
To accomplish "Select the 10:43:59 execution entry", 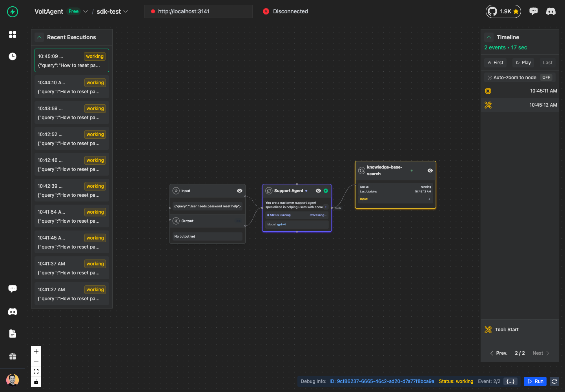I will 72,113.
